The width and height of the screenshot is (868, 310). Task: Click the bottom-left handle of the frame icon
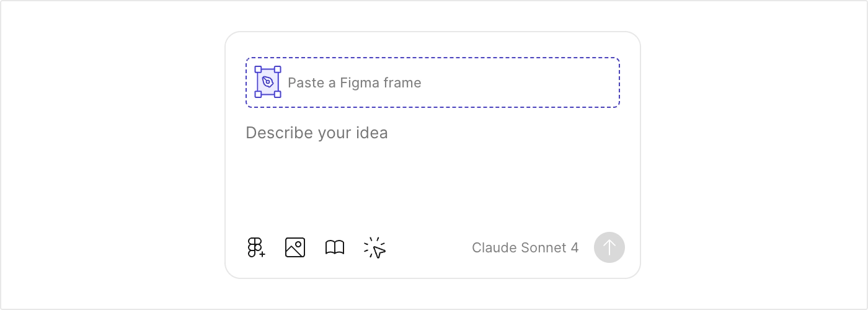coord(259,94)
